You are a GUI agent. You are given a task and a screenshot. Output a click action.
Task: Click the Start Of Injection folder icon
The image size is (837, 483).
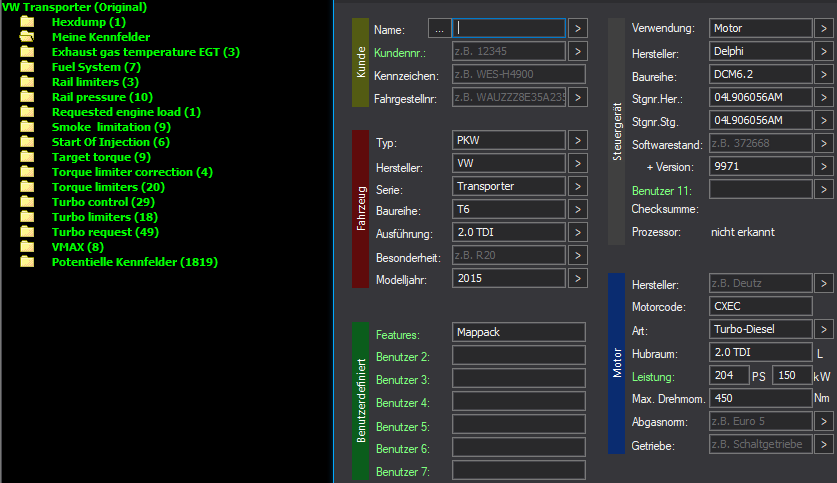click(x=27, y=141)
